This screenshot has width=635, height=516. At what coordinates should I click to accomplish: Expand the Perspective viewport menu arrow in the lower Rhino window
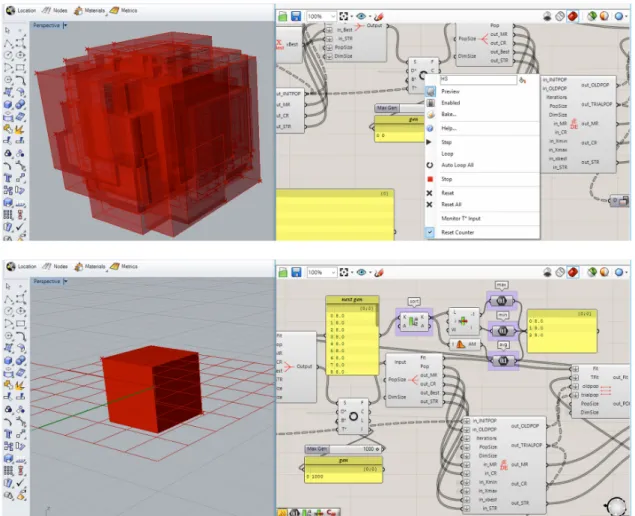click(65, 281)
